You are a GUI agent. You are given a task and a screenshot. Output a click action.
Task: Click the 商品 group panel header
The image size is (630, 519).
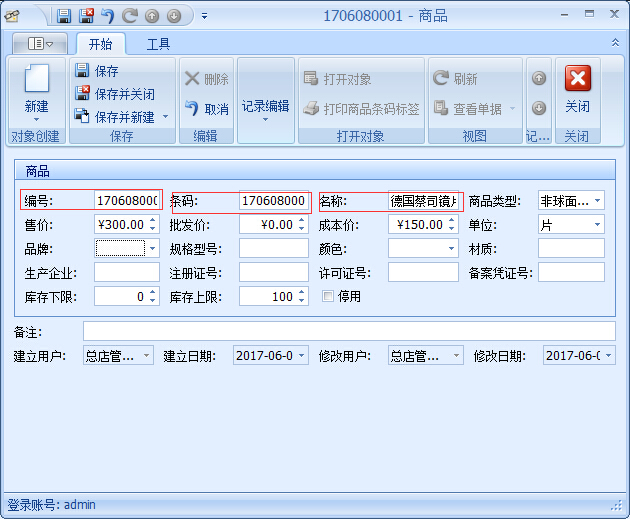[x=315, y=170]
